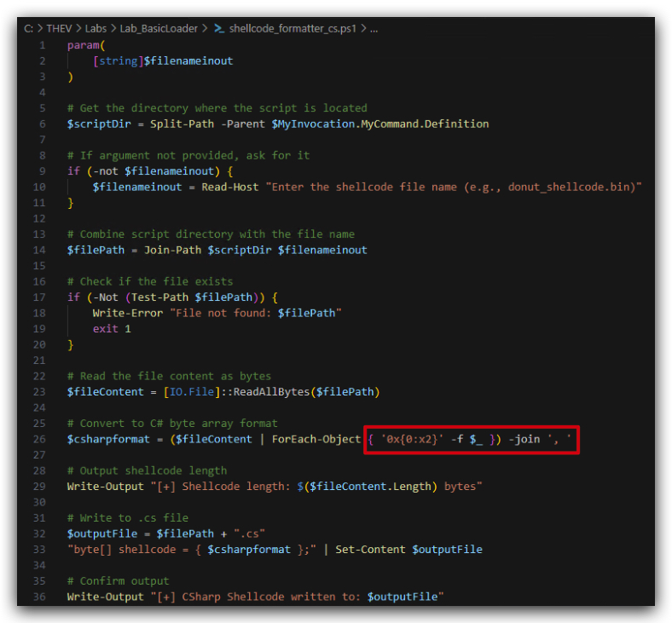Click the '-join' operator on line 26

tap(524, 439)
